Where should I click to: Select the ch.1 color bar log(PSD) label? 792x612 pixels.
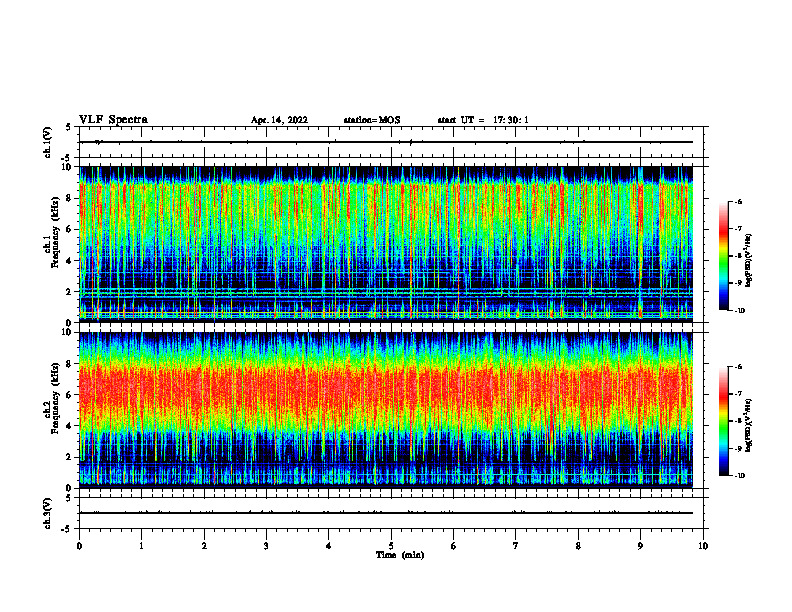click(x=749, y=260)
